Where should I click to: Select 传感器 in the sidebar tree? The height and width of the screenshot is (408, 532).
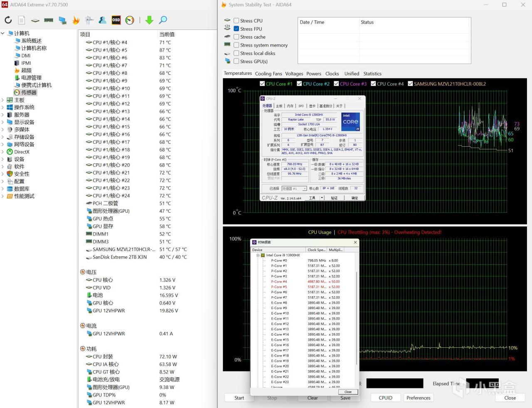(x=29, y=93)
